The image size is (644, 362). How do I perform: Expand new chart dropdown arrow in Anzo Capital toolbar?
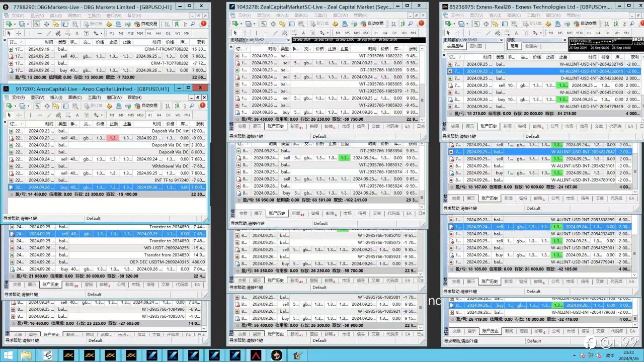tap(15, 106)
